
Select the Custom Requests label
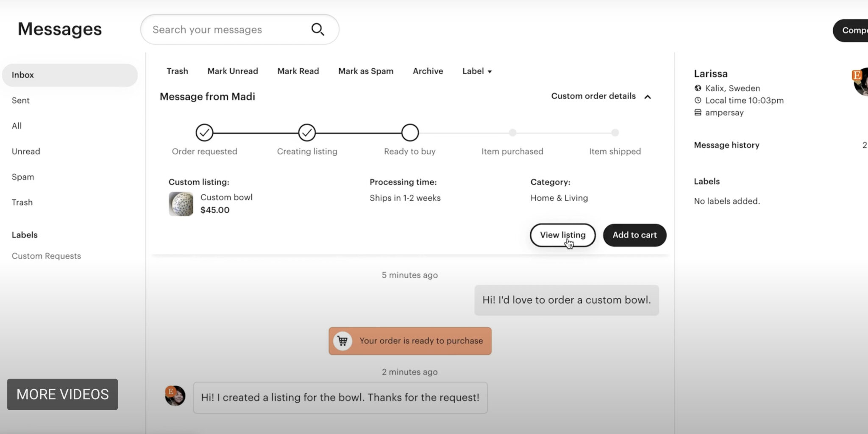pyautogui.click(x=46, y=255)
